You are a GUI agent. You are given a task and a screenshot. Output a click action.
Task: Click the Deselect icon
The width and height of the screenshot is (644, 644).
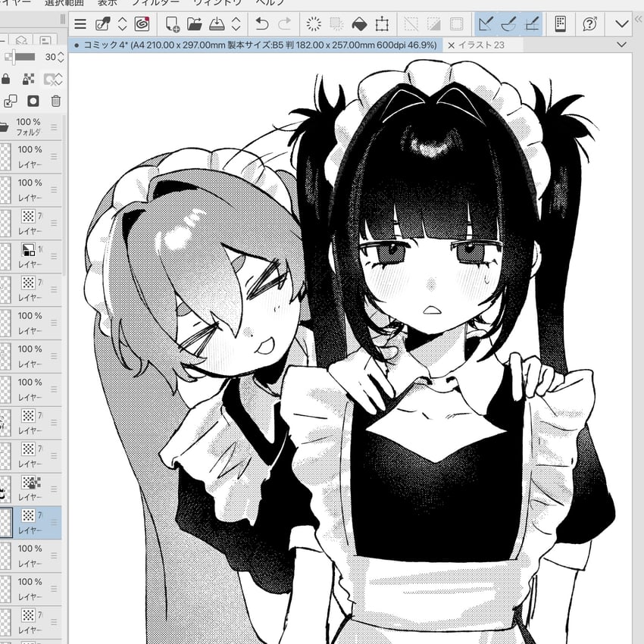click(411, 23)
